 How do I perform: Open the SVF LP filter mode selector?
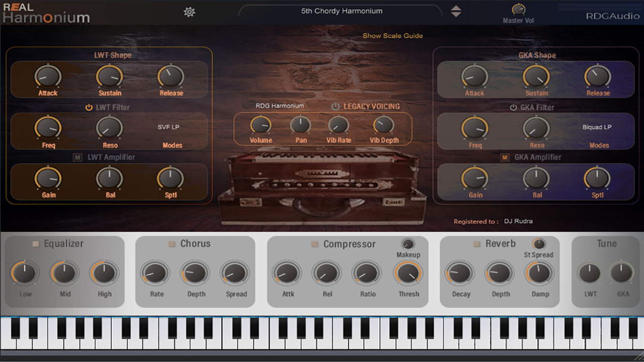[169, 127]
